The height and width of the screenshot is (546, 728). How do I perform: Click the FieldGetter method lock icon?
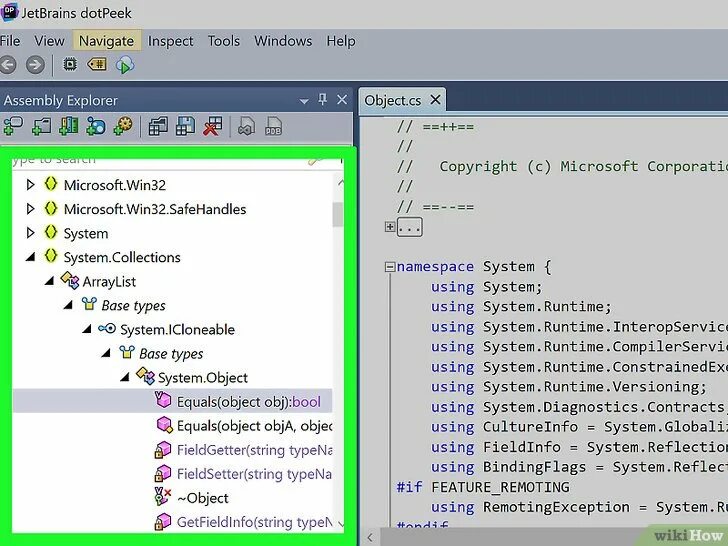(x=162, y=449)
